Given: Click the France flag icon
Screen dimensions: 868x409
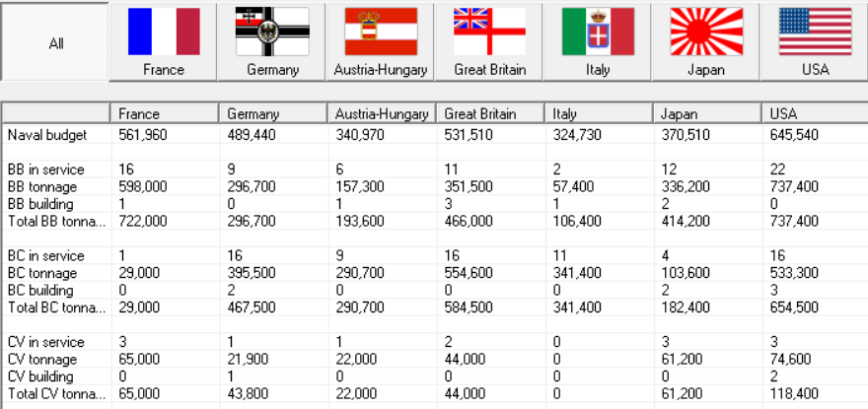Looking at the screenshot, I should pos(164,32).
